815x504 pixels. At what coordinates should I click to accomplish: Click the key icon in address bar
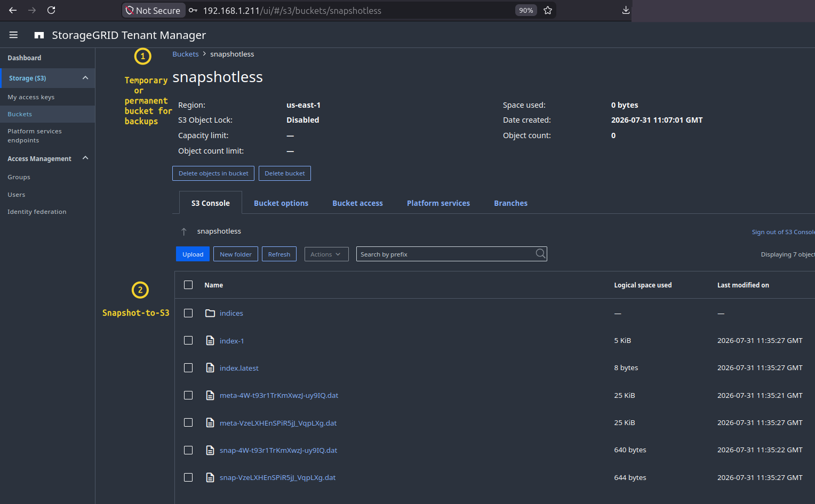click(x=193, y=10)
